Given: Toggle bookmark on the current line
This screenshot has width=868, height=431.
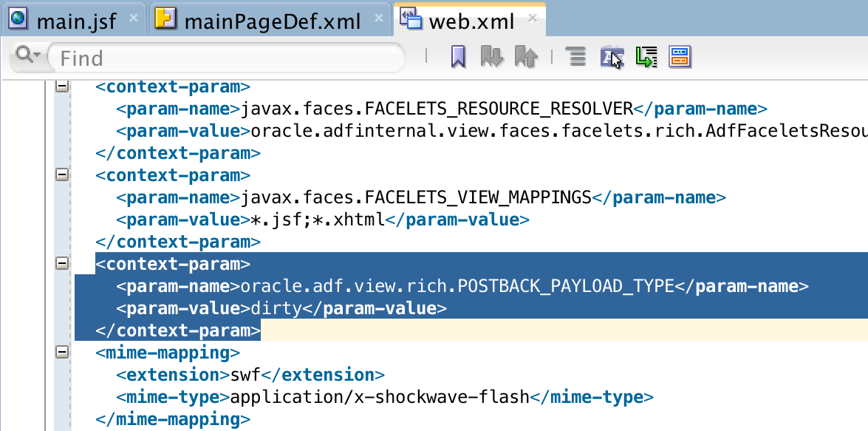Looking at the screenshot, I should (458, 56).
